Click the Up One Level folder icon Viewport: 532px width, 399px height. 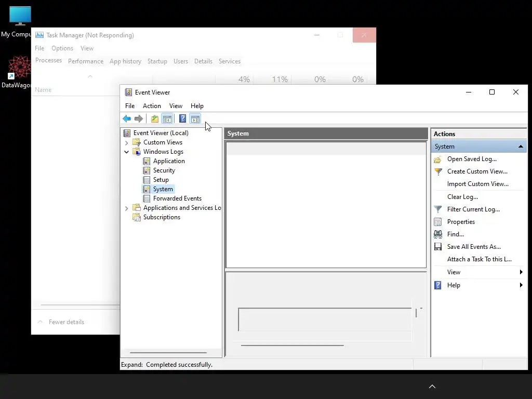[155, 118]
